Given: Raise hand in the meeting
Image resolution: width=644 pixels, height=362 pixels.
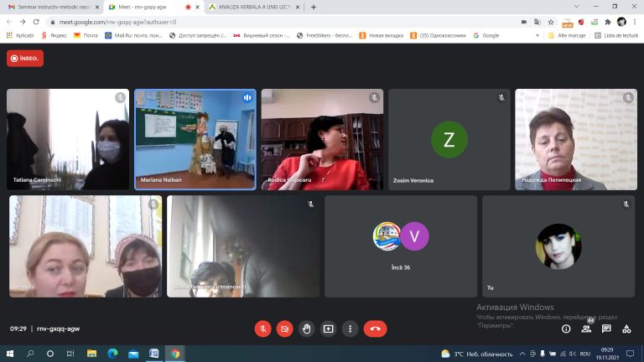Looking at the screenshot, I should pos(306,328).
